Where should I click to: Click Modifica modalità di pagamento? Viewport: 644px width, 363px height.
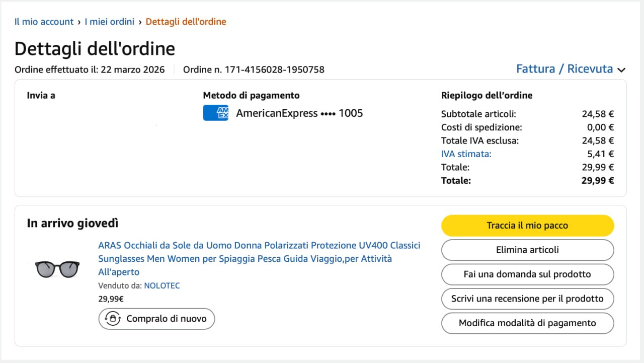pyautogui.click(x=527, y=323)
